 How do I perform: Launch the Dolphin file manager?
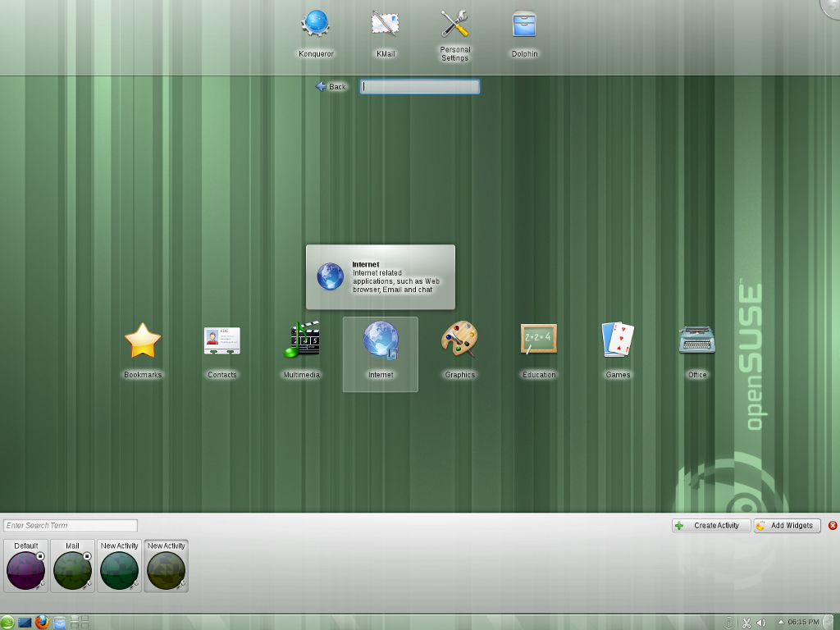pyautogui.click(x=524, y=25)
